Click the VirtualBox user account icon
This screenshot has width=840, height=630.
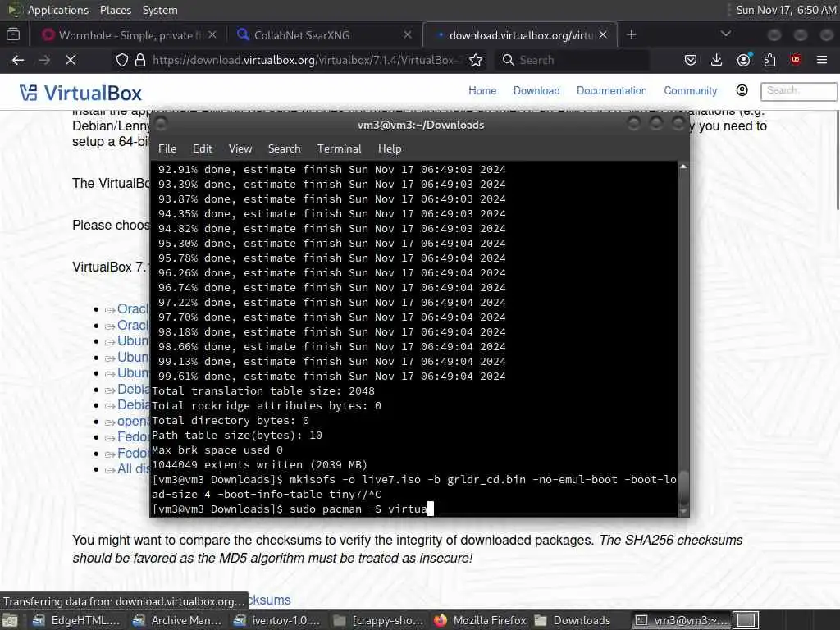[x=742, y=90]
